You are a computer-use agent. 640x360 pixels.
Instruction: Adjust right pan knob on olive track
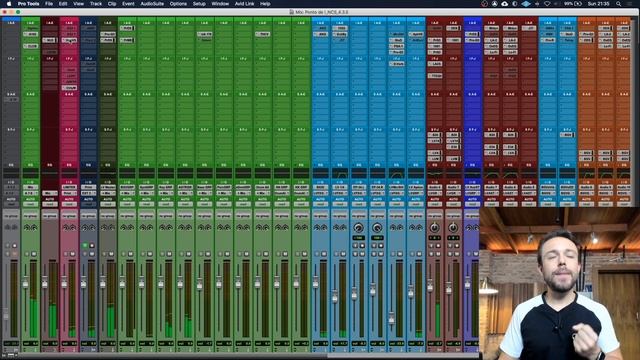click(x=112, y=227)
